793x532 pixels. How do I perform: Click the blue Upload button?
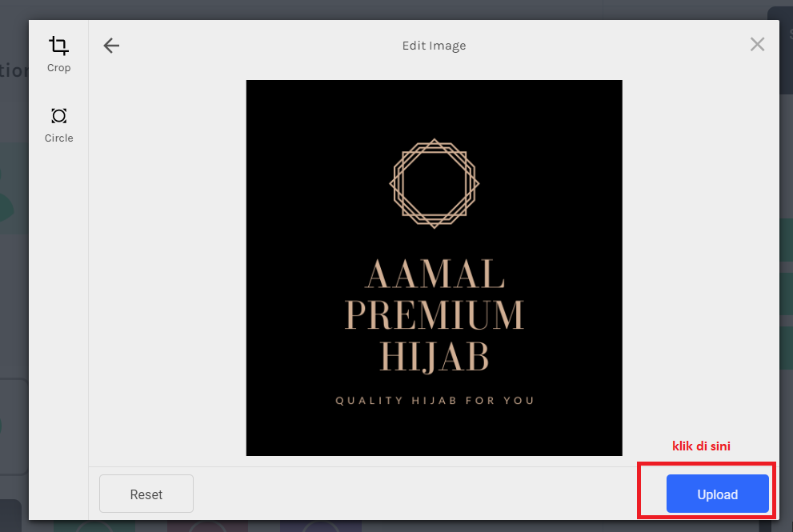(x=717, y=494)
